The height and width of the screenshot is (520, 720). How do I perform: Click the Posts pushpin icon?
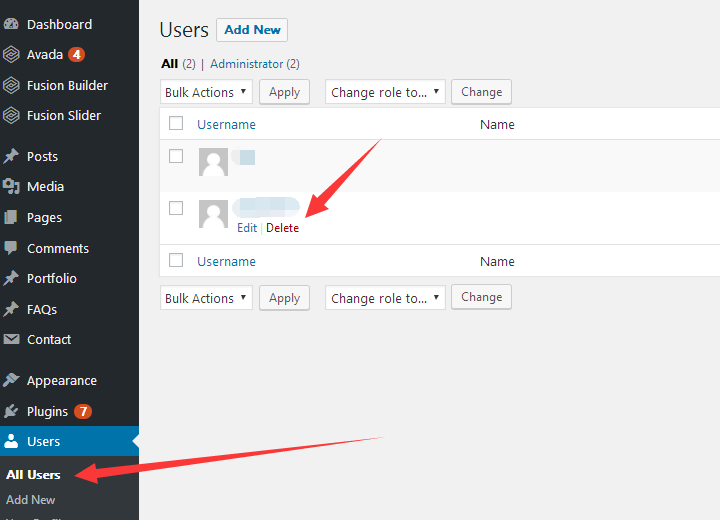click(11, 156)
